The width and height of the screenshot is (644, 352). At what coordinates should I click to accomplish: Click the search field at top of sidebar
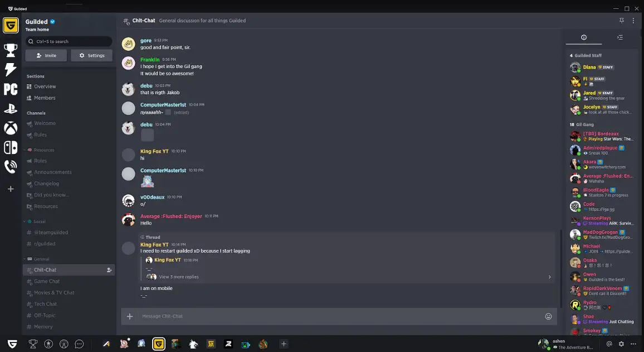click(x=68, y=41)
